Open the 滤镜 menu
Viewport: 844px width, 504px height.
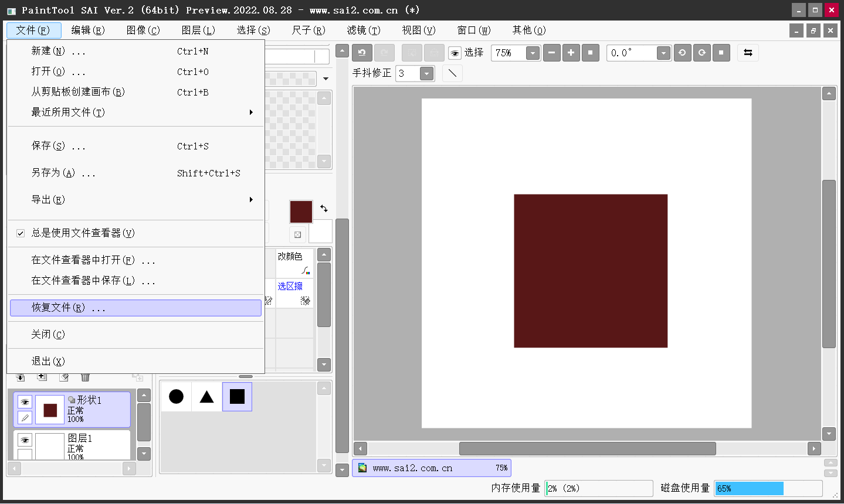tap(364, 30)
